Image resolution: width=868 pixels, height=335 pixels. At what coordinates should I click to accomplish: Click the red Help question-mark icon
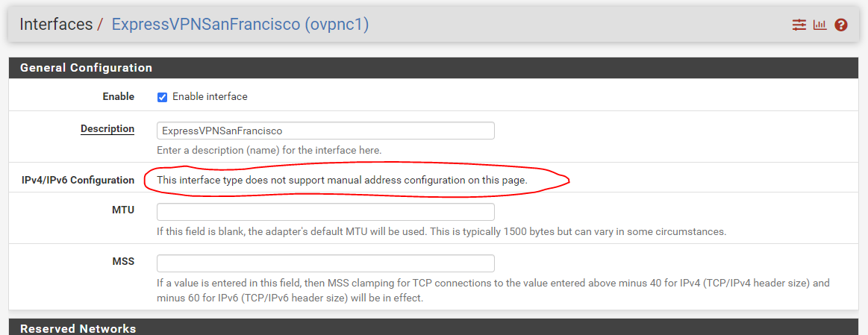[841, 25]
